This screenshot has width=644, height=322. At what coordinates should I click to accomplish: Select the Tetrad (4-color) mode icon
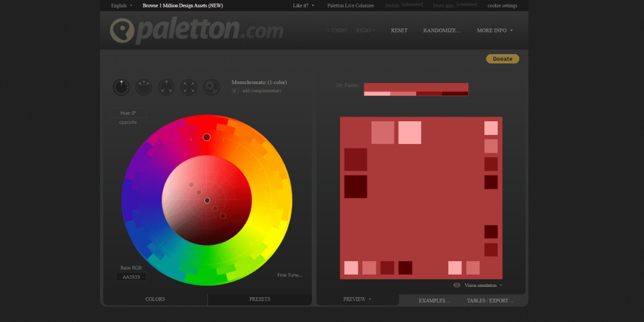click(189, 87)
